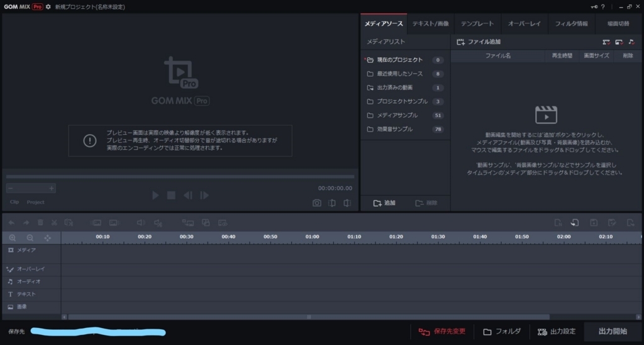Click the first image fade toolbar icon
The width and height of the screenshot is (644, 345).
[96, 222]
